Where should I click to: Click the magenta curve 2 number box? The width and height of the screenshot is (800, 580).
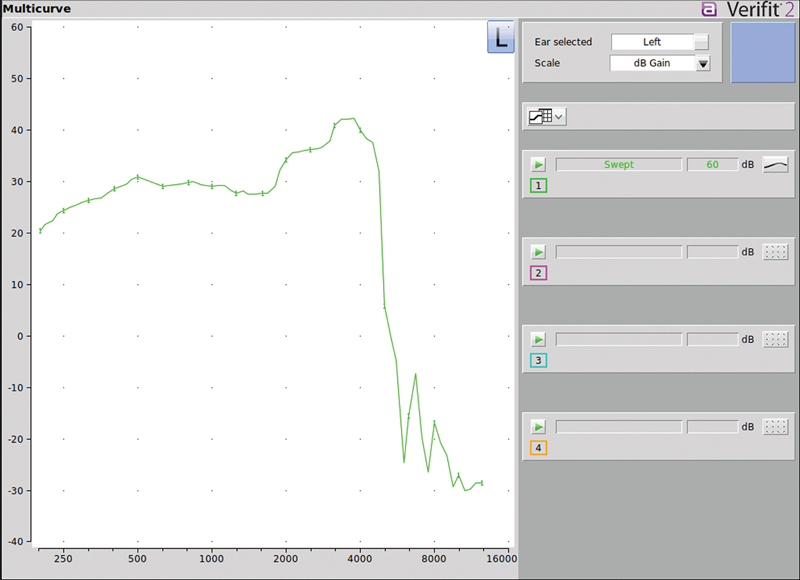click(538, 273)
